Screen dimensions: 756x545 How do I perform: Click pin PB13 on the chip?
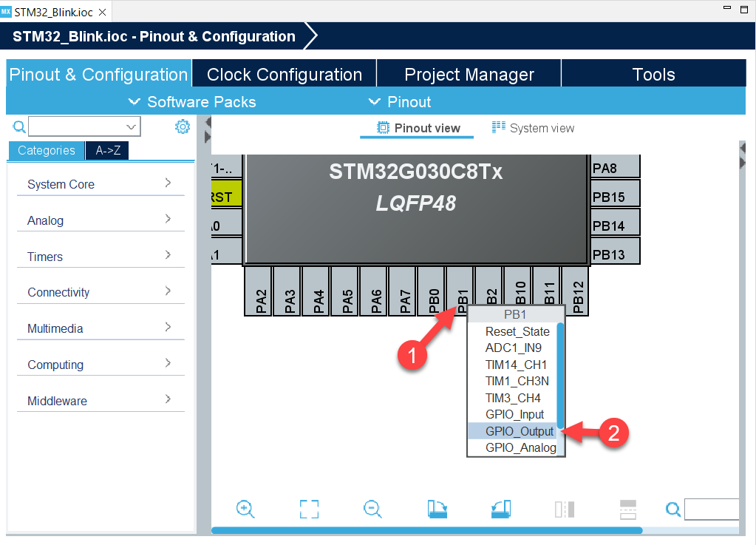click(x=615, y=251)
